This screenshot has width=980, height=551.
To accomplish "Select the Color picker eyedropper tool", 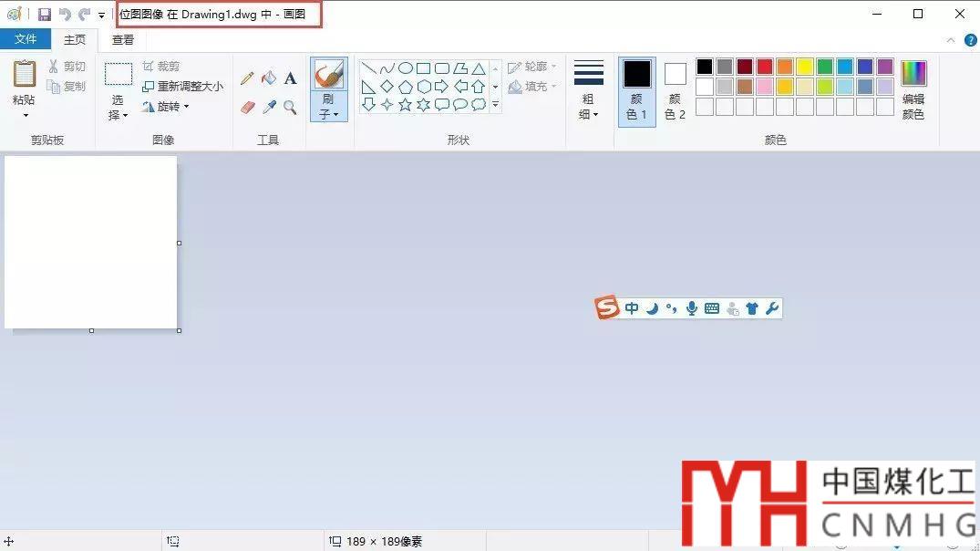I will click(269, 107).
